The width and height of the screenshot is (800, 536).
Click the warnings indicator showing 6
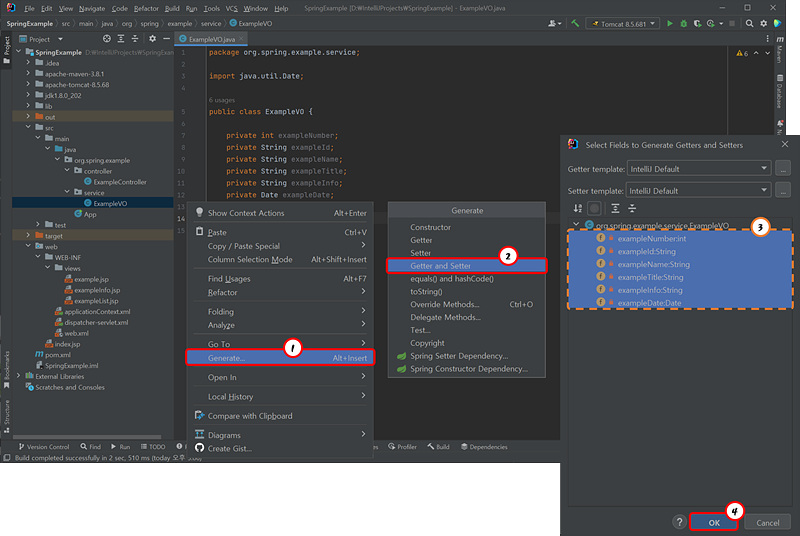pyautogui.click(x=742, y=53)
